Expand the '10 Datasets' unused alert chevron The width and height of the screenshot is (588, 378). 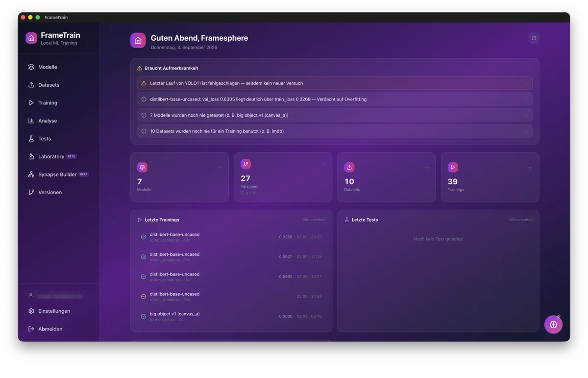pos(527,131)
